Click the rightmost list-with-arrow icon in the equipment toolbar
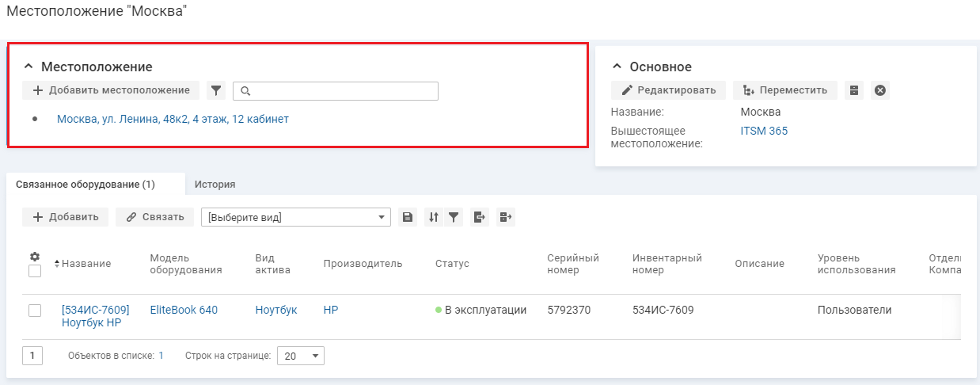The image size is (980, 385). coord(506,217)
